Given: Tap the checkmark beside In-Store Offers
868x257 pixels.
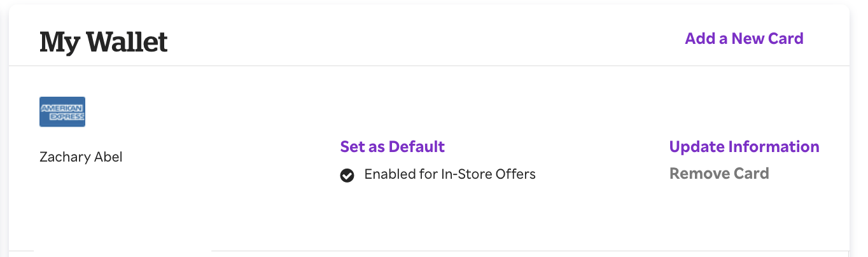Looking at the screenshot, I should (347, 175).
